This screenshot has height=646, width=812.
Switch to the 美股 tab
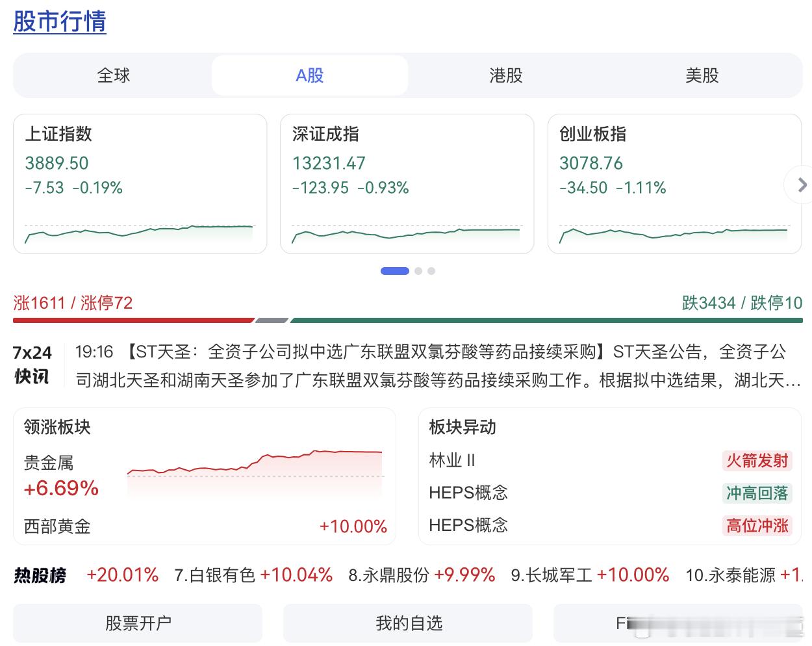[x=702, y=75]
